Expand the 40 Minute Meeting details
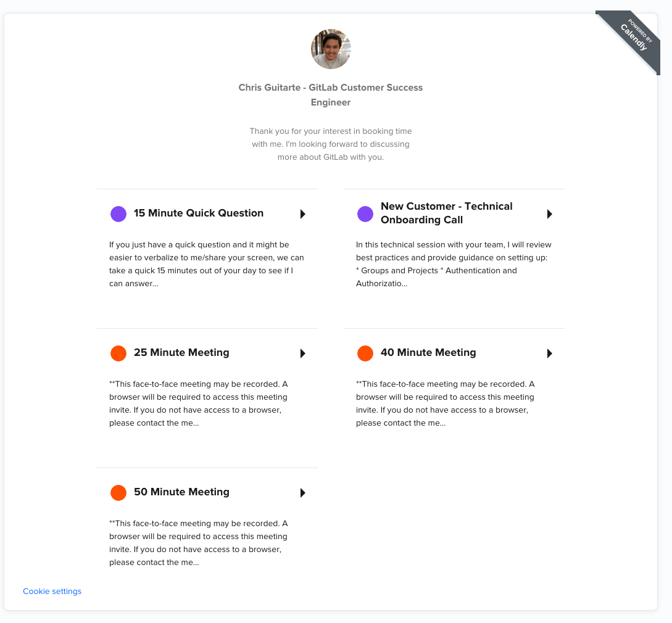Image resolution: width=672 pixels, height=623 pixels. [549, 353]
